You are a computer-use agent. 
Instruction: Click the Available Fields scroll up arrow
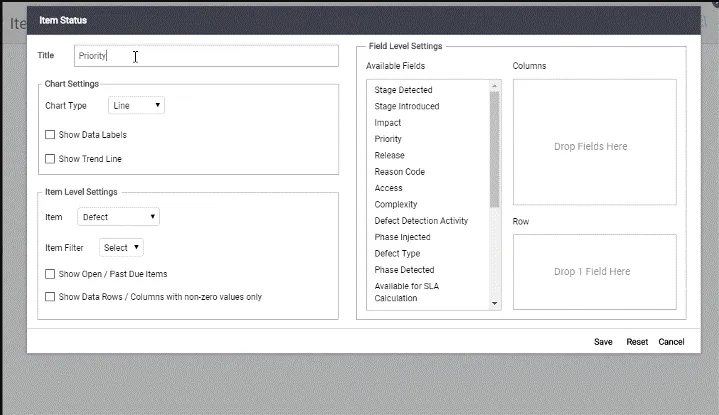494,86
